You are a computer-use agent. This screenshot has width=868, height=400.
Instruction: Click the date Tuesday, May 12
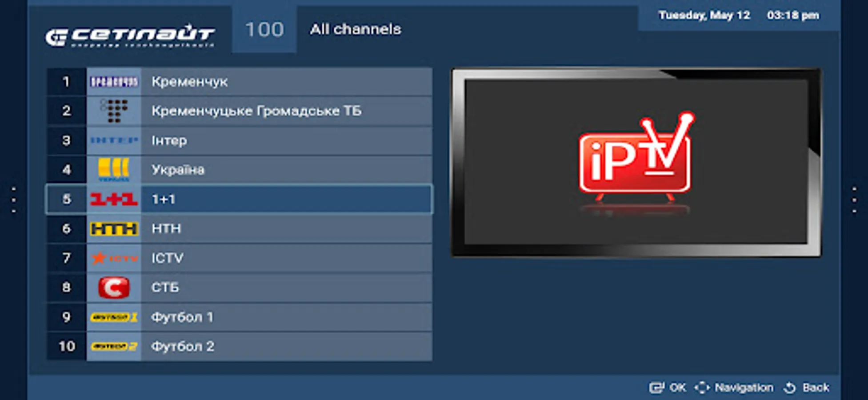point(704,16)
